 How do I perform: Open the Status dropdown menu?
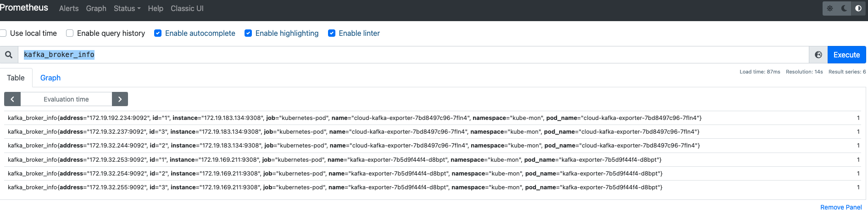(127, 8)
